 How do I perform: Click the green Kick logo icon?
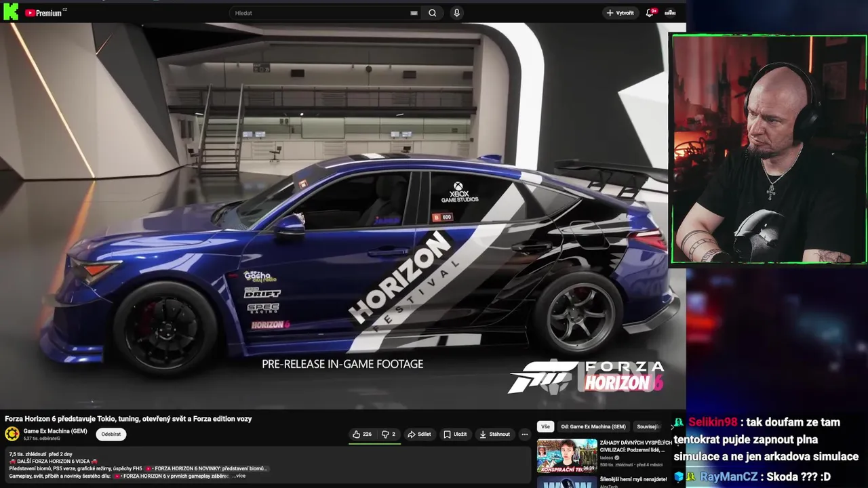click(x=10, y=12)
